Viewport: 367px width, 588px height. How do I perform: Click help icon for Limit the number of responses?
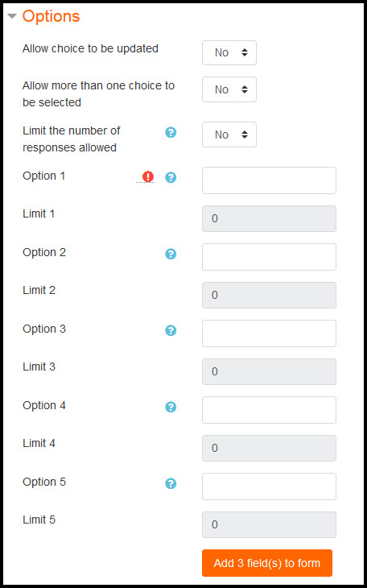point(171,132)
